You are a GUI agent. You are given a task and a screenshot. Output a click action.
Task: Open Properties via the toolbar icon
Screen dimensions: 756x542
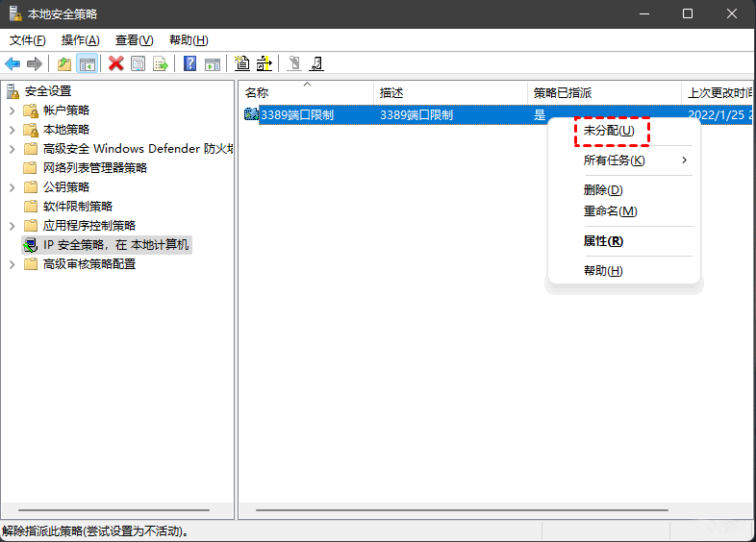pyautogui.click(x=138, y=63)
